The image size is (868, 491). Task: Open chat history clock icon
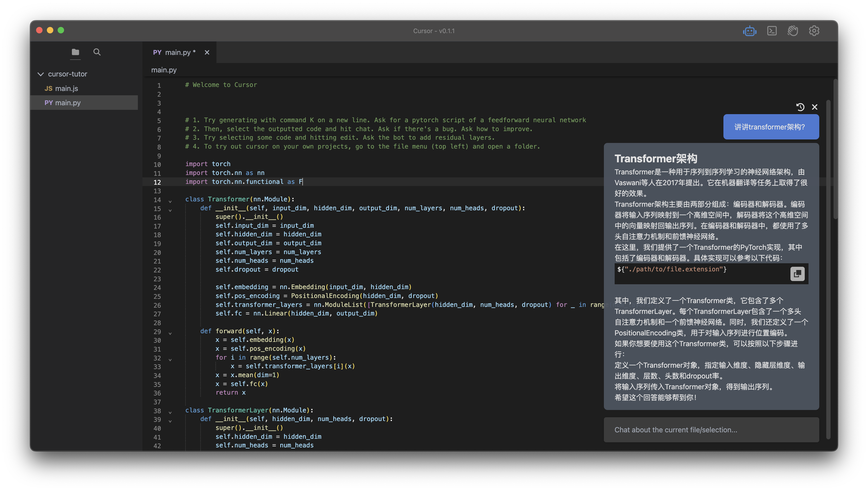click(x=800, y=107)
